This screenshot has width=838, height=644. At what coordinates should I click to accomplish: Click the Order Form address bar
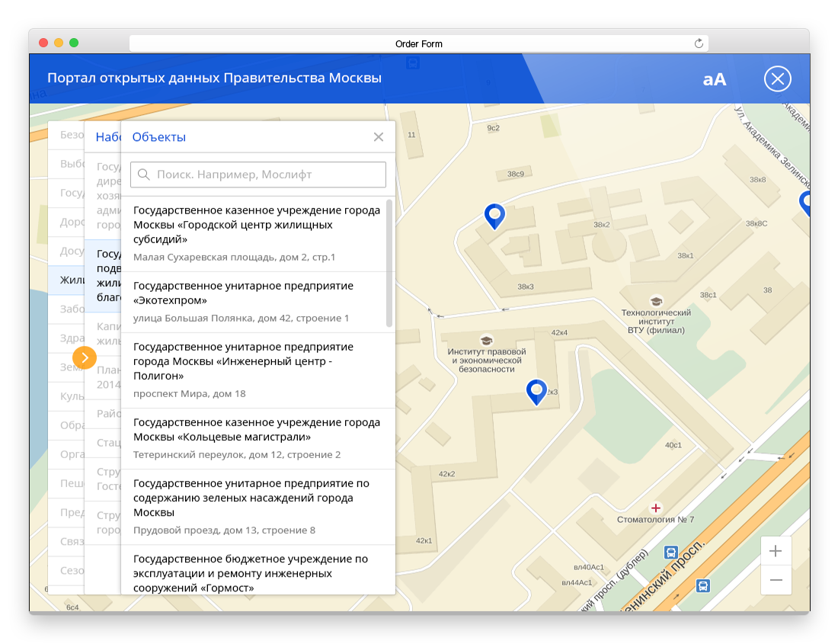click(x=418, y=44)
